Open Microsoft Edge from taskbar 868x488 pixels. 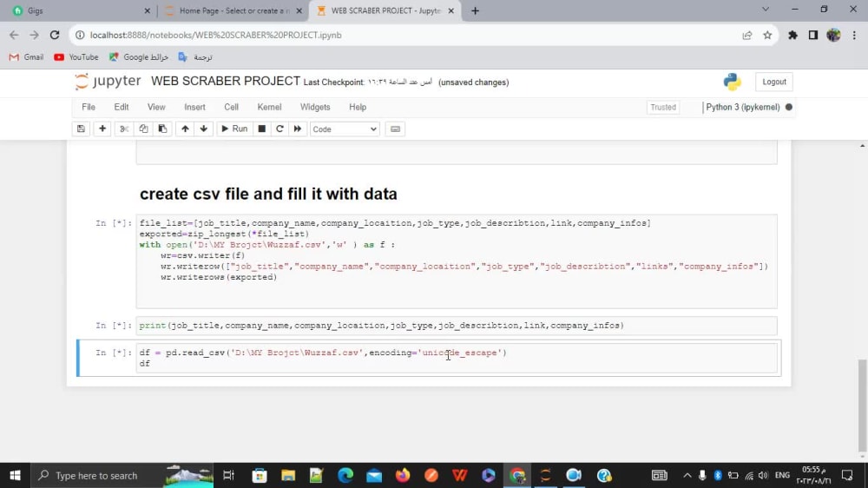(x=345, y=475)
